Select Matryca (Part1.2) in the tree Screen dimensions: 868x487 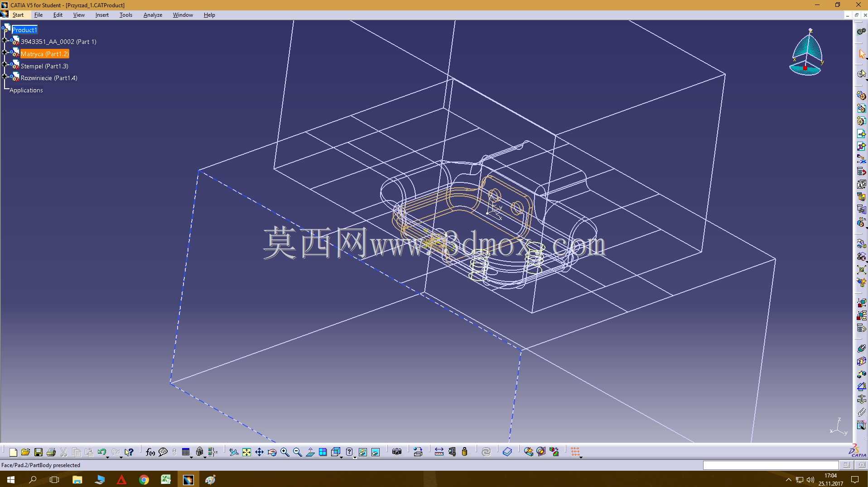tap(44, 54)
